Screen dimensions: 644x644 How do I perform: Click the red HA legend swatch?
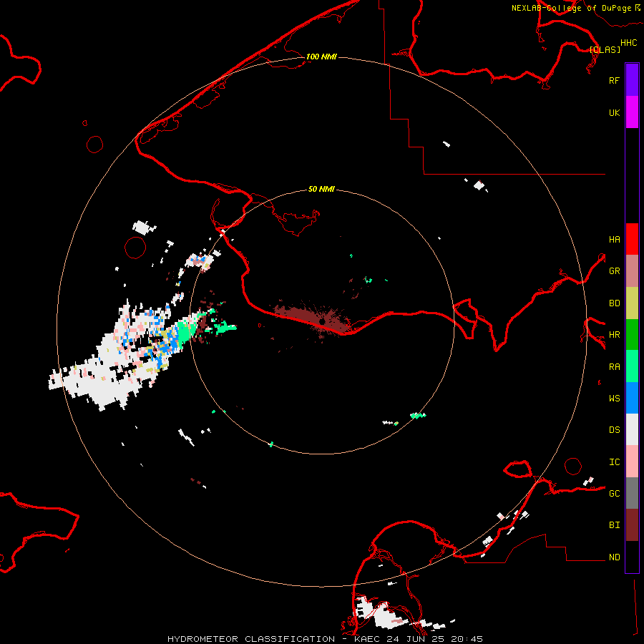point(632,239)
